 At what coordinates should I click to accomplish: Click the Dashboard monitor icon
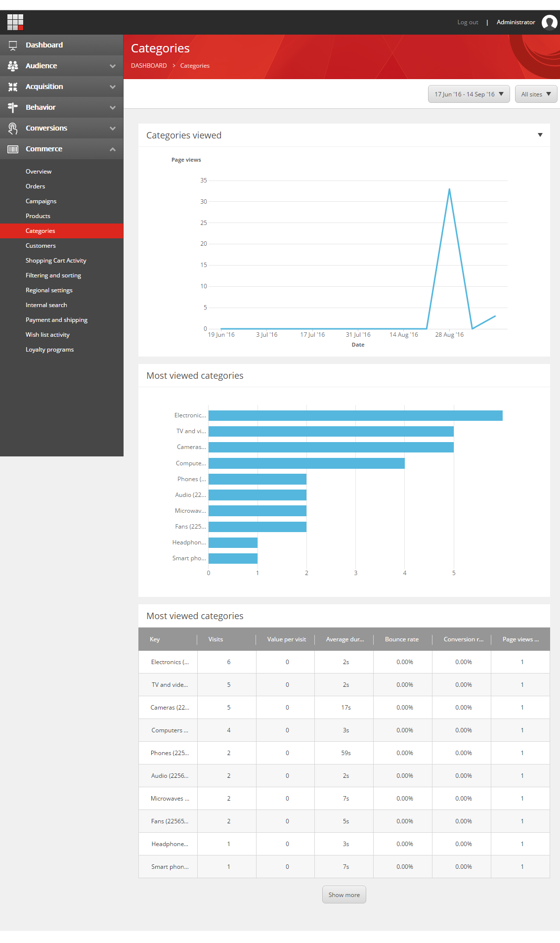13,45
